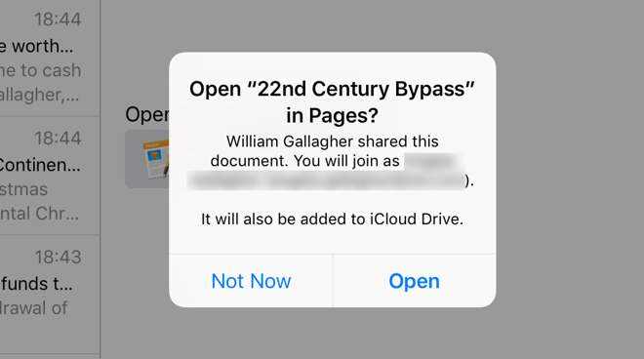The image size is (644, 359).
Task: Click the iCloud Drive notice text
Action: click(x=332, y=219)
